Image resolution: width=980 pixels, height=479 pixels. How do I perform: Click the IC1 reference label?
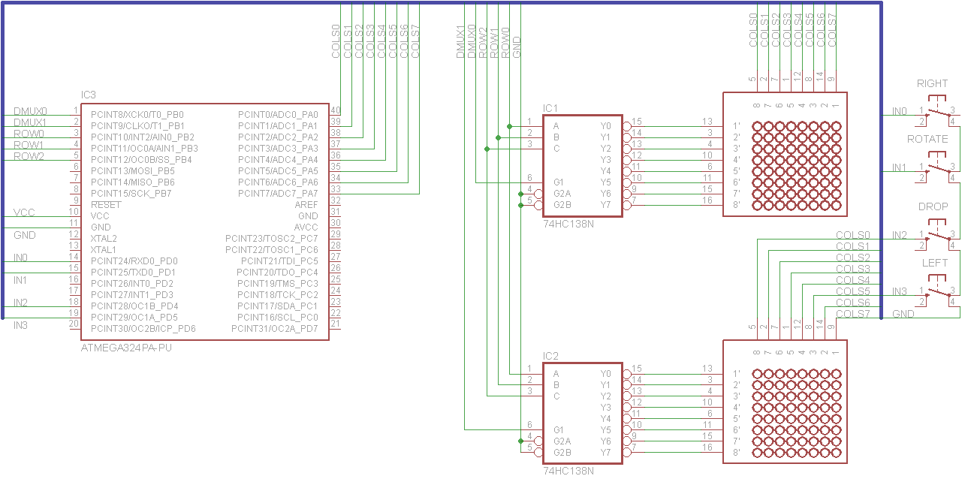tap(550, 107)
